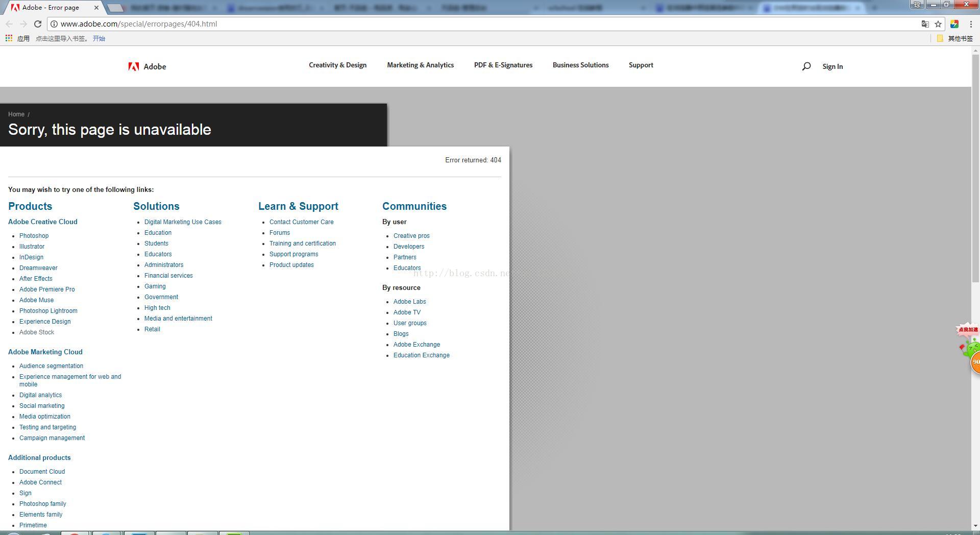Open After Effects link
Viewport: 980px width, 535px height.
(36, 279)
